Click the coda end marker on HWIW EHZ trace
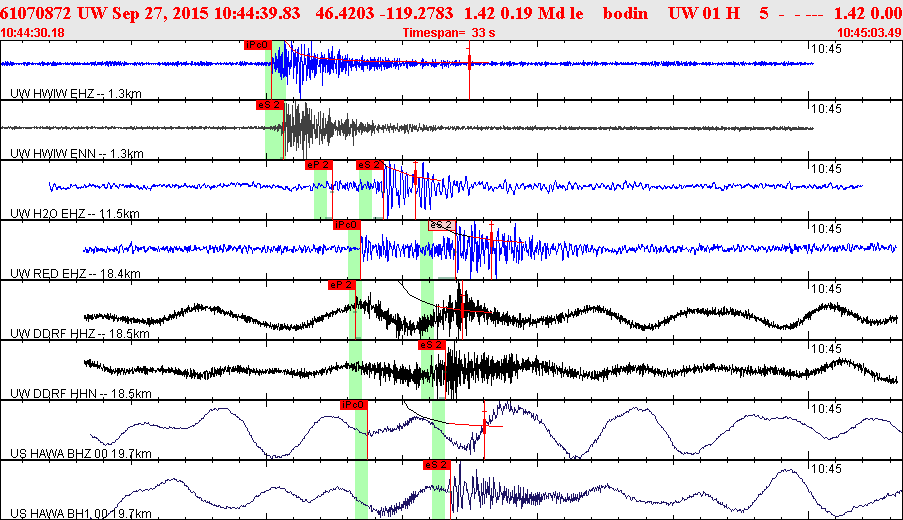Image resolution: width=903 pixels, height=520 pixels. coord(469,62)
